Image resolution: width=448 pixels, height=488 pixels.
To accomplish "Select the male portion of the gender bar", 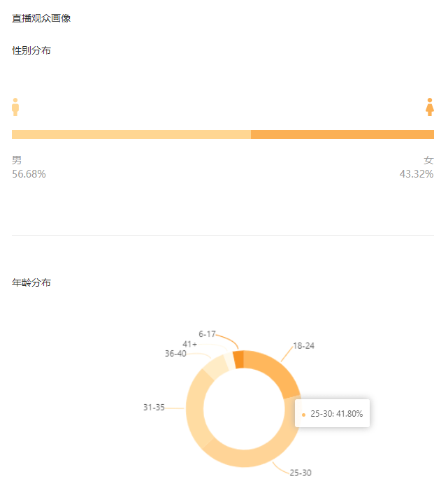I will [x=131, y=134].
